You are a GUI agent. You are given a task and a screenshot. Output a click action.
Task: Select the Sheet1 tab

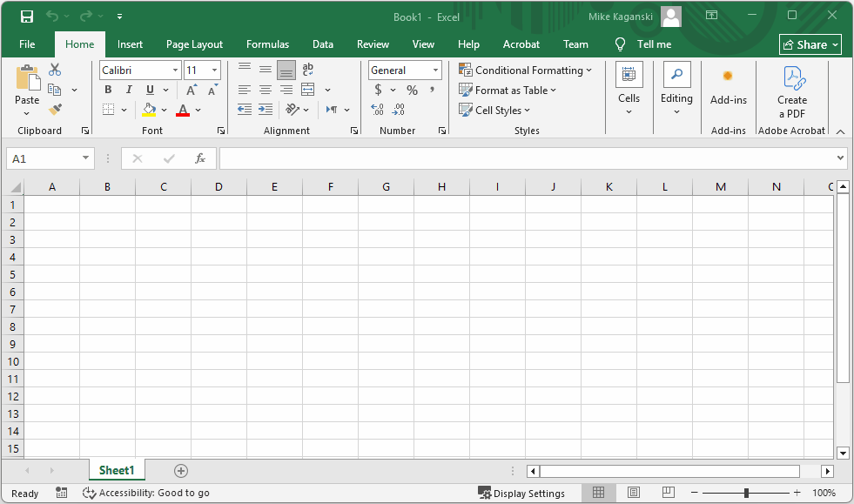tap(117, 470)
